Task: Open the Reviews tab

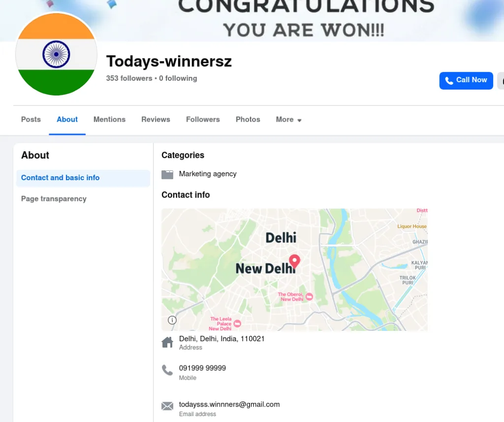Action: 156,120
